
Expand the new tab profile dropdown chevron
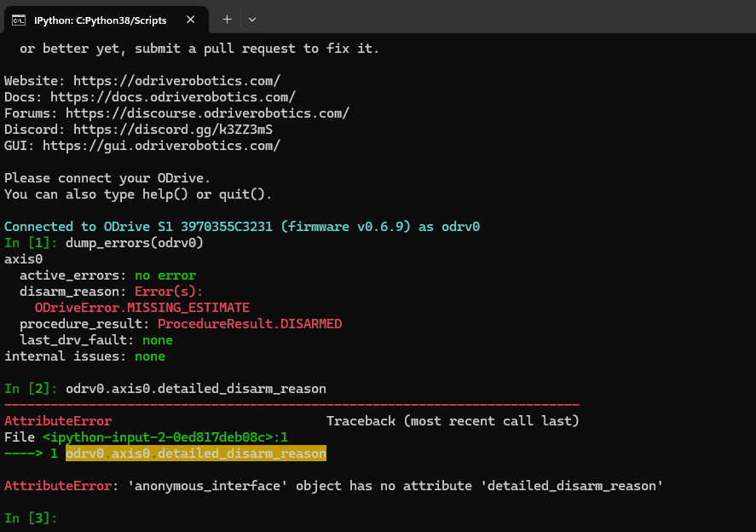pos(252,19)
